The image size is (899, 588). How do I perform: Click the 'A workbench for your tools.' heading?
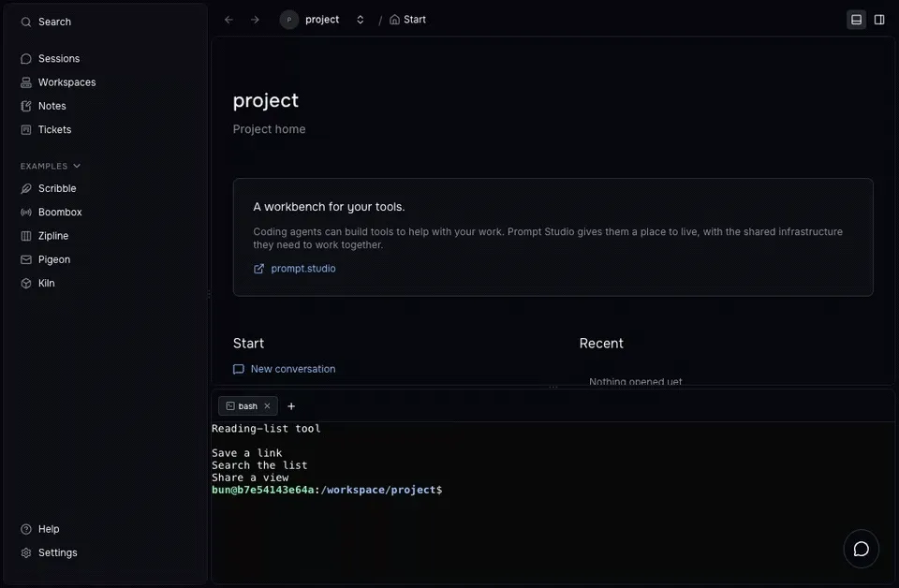[x=329, y=207]
